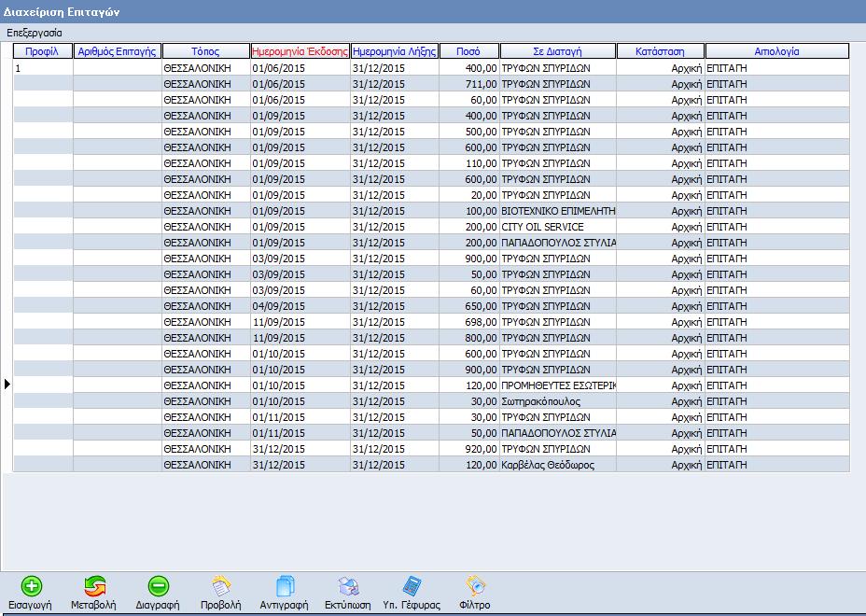The width and height of the screenshot is (866, 616).
Task: Click the Σε Διαταγή column header
Action: coord(558,51)
